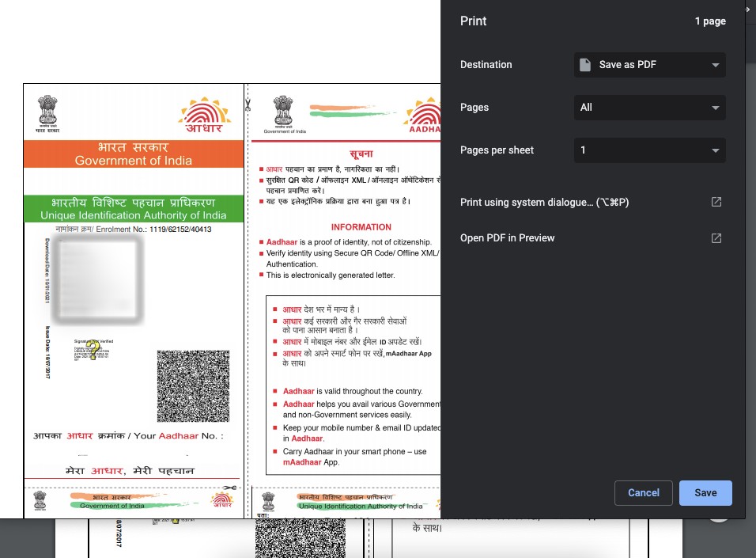Open the Destination dropdown set to Save as PDF
Viewport: 756px width, 558px height.
(649, 65)
